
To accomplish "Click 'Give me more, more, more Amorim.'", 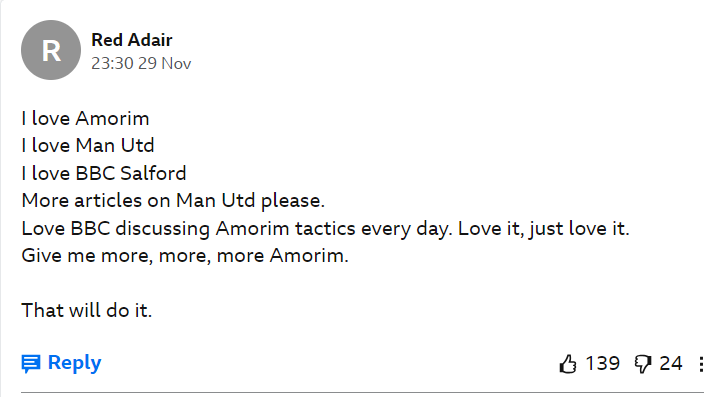I will point(185,255).
